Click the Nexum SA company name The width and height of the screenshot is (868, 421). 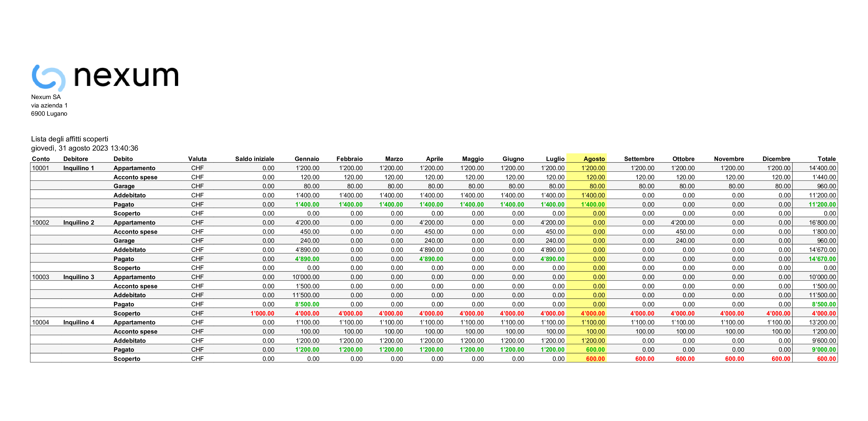pyautogui.click(x=46, y=97)
